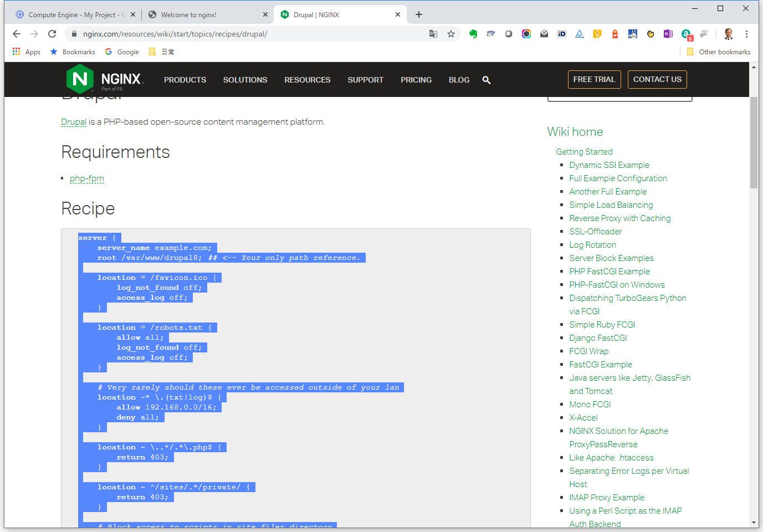This screenshot has width=763, height=532.
Task: Click the 'allow 192.168.0.0/16;' code line
Action: tap(166, 407)
